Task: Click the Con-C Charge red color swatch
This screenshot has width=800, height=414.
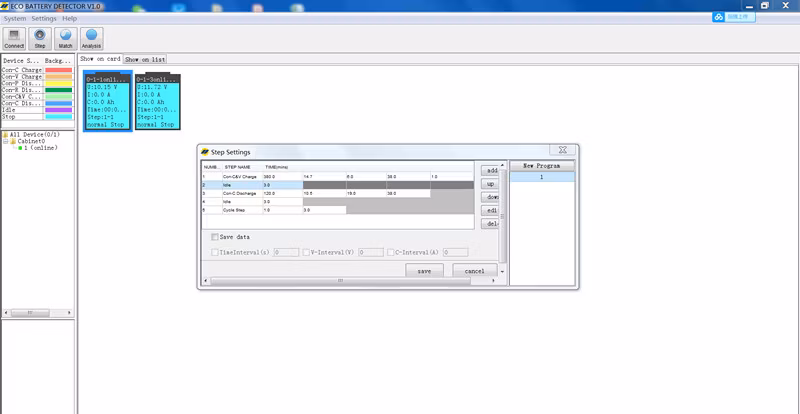Action: click(x=59, y=70)
